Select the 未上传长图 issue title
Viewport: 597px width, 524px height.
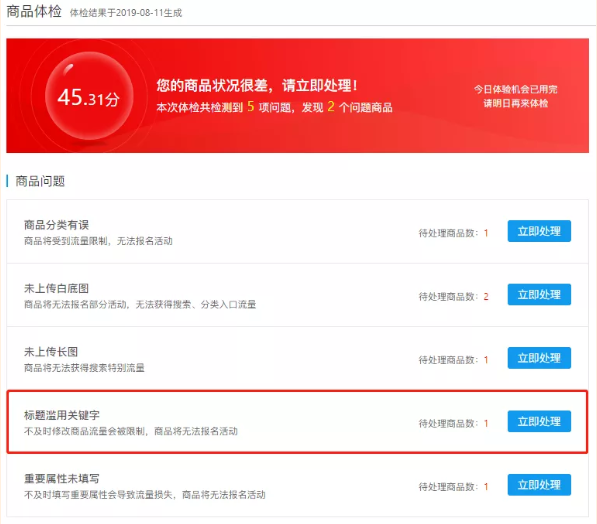pos(51,352)
